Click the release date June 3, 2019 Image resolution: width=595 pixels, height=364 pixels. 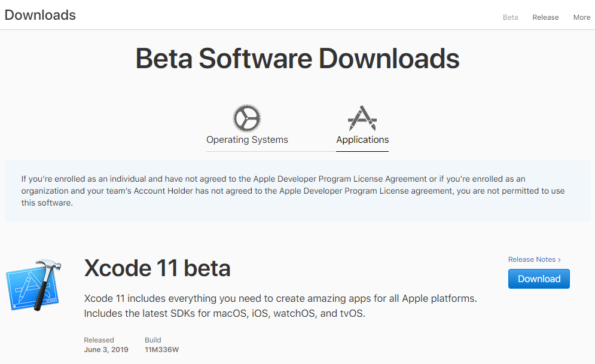(x=106, y=350)
